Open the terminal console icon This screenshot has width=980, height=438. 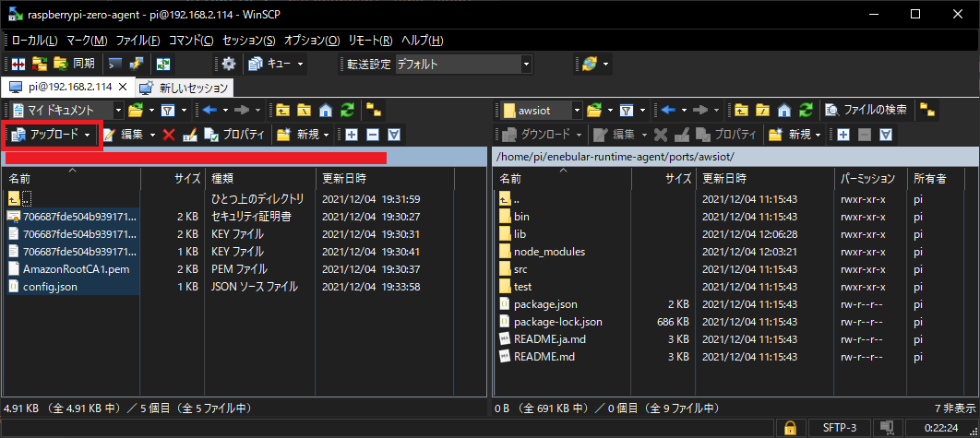[115, 64]
